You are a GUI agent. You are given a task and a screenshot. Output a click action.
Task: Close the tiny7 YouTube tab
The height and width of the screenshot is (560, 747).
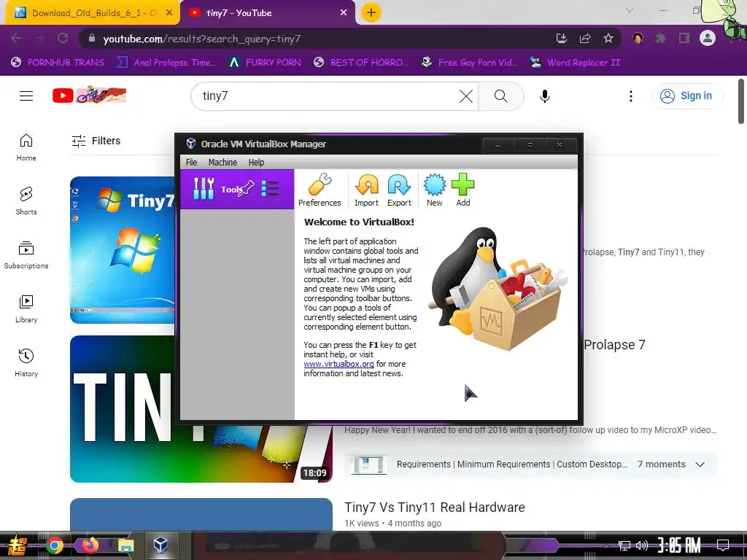tap(344, 13)
